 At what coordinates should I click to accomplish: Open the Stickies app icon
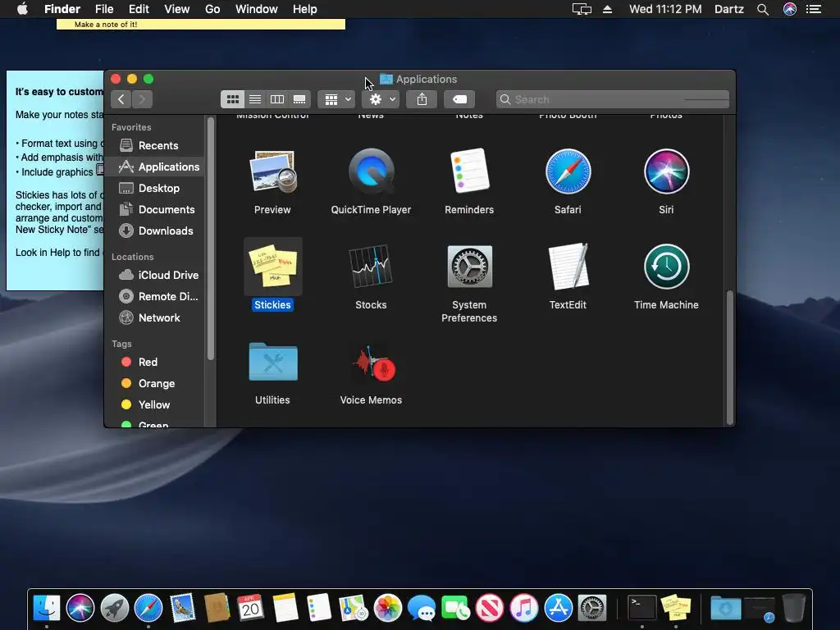click(272, 267)
